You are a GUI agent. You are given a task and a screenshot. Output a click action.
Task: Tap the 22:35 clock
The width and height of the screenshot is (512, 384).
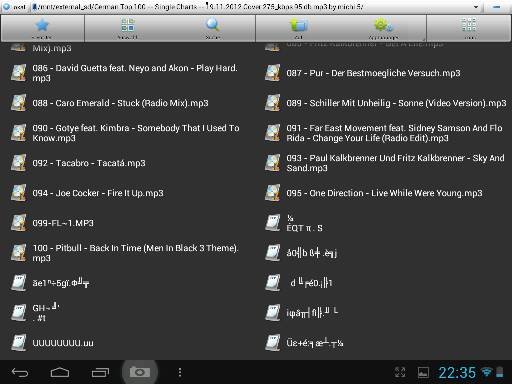tap(457, 372)
